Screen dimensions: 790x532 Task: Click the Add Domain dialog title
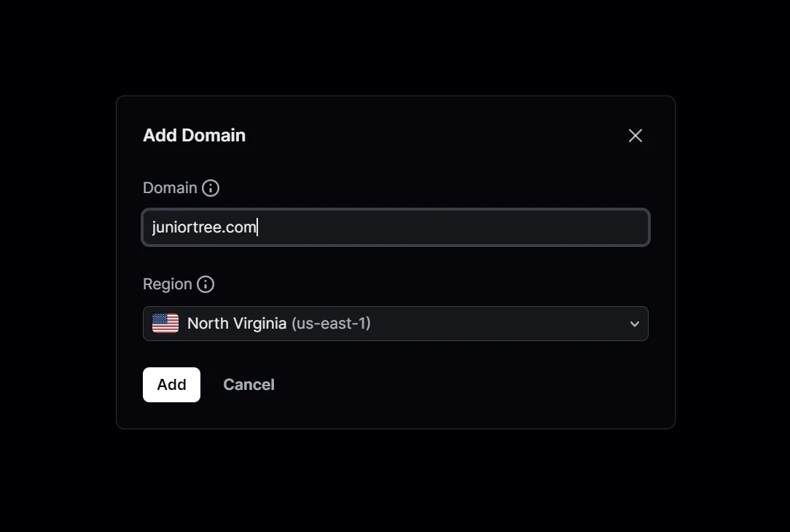pyautogui.click(x=194, y=136)
